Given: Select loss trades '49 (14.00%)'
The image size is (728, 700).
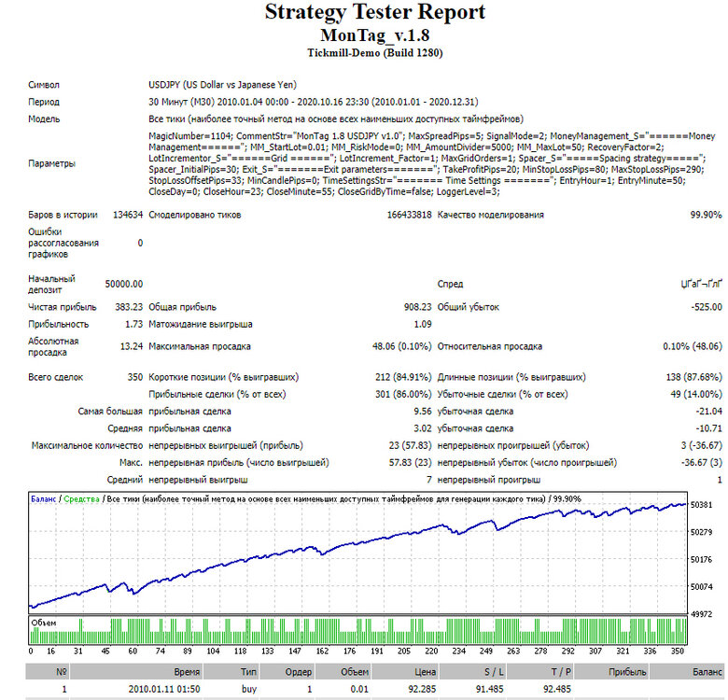Looking at the screenshot, I should pyautogui.click(x=696, y=395).
